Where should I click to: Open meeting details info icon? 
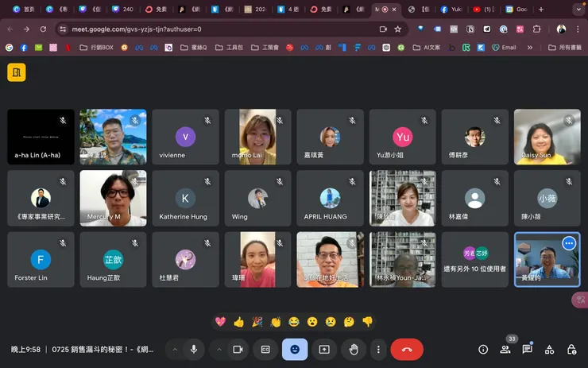pyautogui.click(x=483, y=350)
